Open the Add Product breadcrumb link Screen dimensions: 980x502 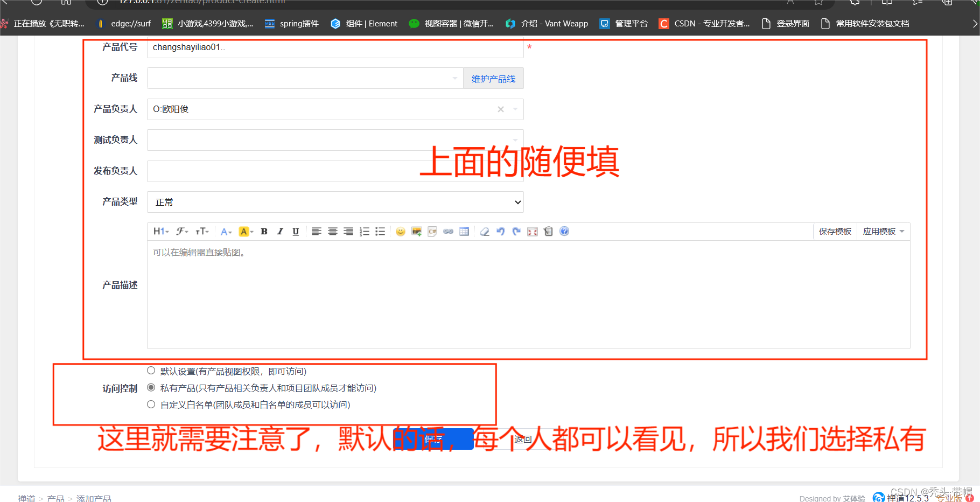(94, 498)
